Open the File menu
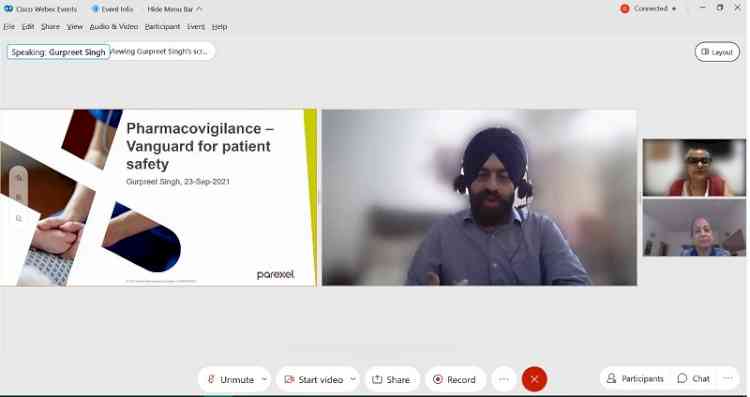750x397 pixels. (x=9, y=27)
